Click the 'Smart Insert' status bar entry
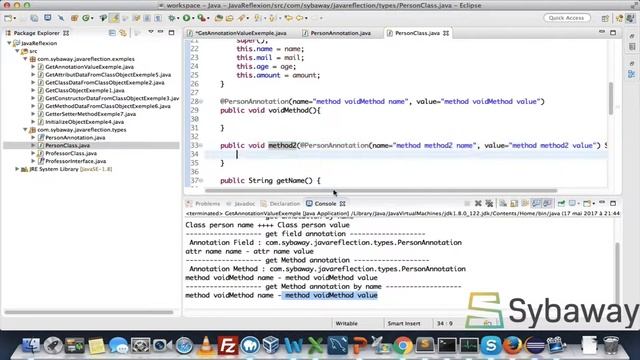This screenshot has height=360, width=640. 404,323
